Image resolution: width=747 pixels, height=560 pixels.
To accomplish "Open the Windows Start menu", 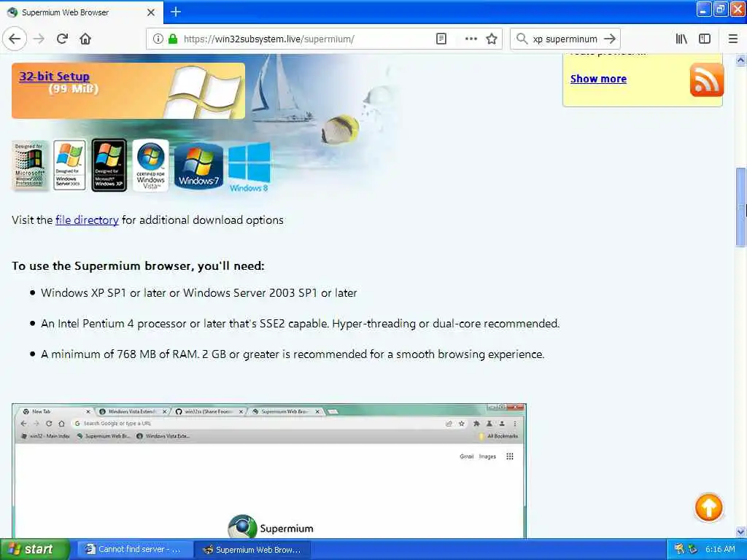I will (34, 549).
